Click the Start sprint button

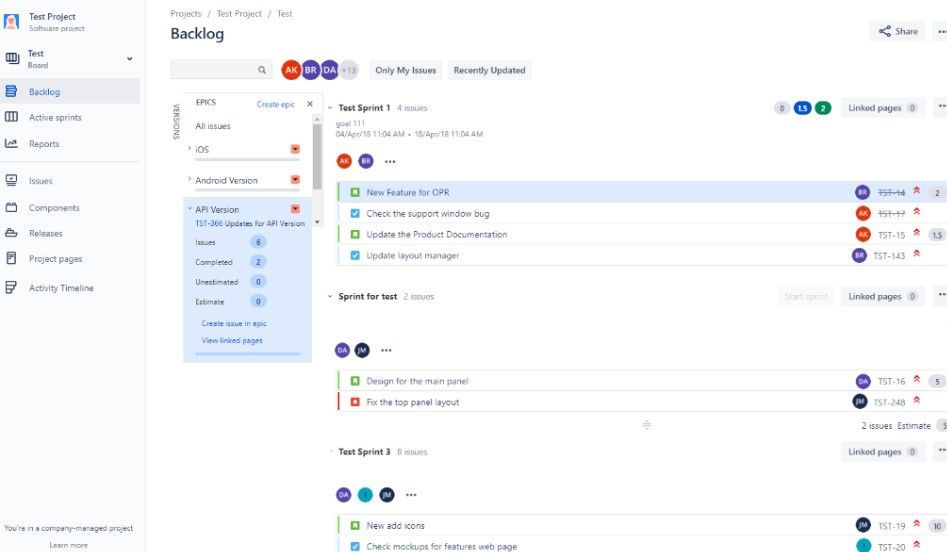[x=806, y=297]
